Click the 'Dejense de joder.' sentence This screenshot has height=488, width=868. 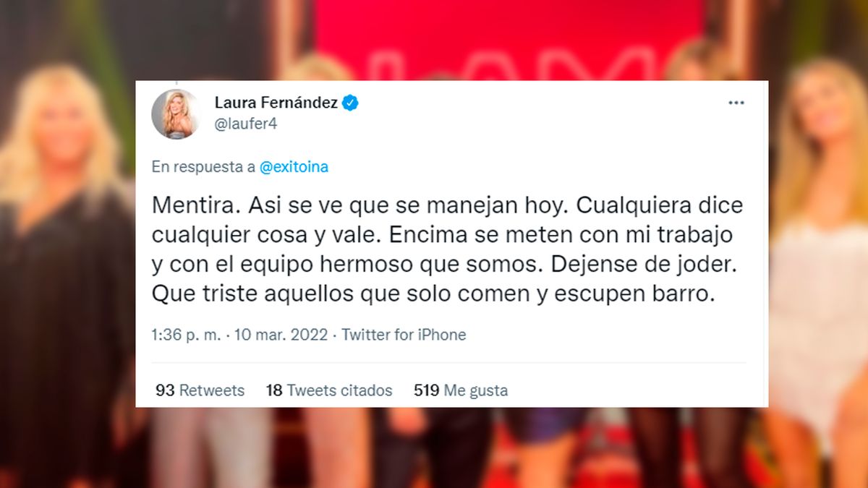pos(643,265)
